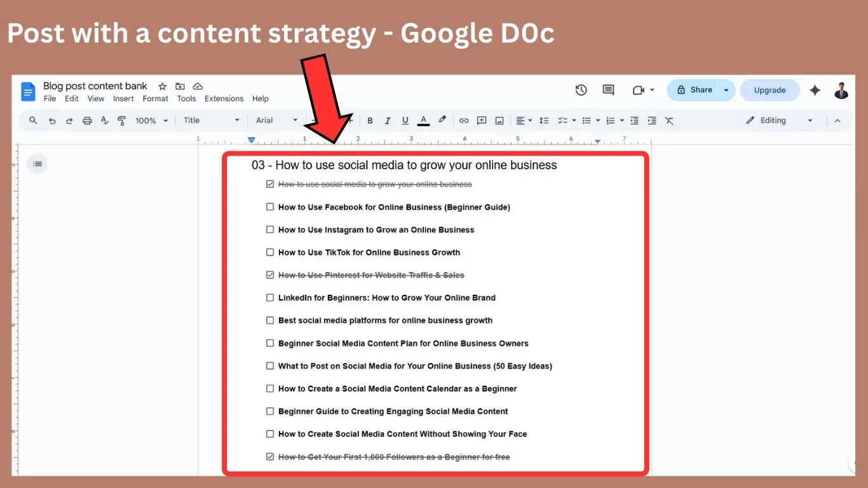Screen dimensions: 868x488
Task: Clear formatting
Action: [x=669, y=121]
